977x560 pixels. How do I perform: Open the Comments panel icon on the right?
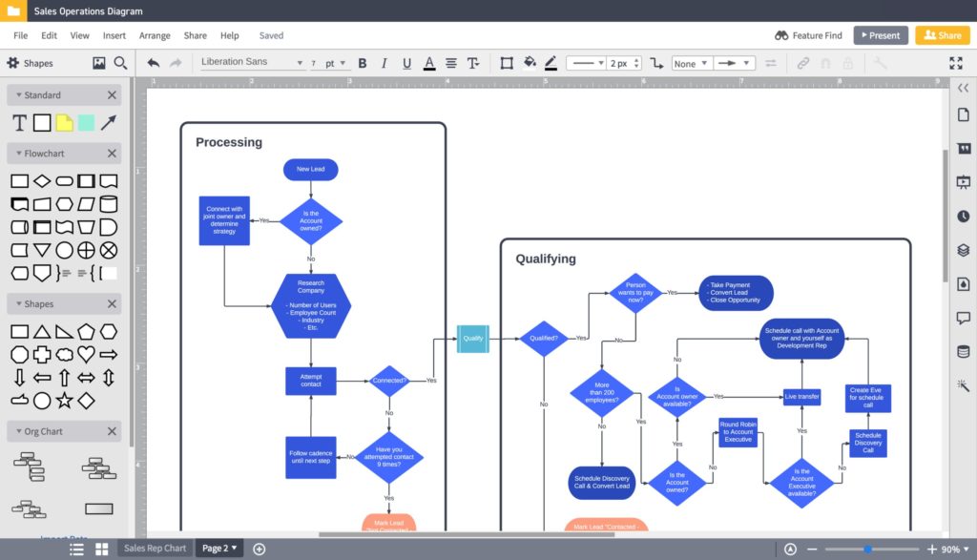pyautogui.click(x=963, y=318)
